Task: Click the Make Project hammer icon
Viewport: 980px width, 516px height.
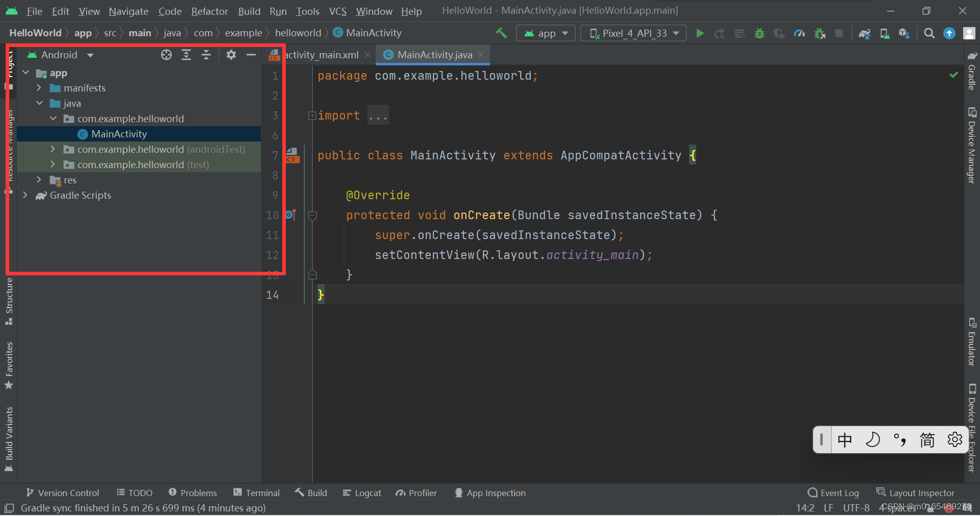Action: [x=501, y=33]
